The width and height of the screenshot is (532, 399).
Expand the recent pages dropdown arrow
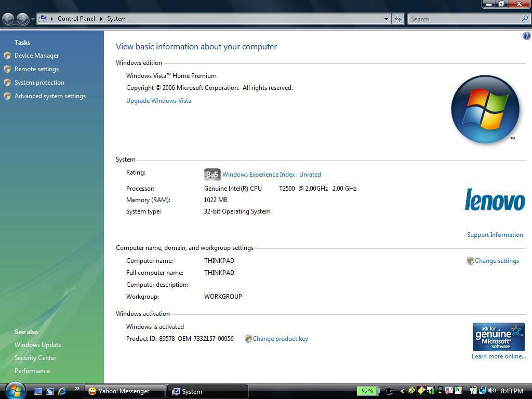tap(33, 19)
